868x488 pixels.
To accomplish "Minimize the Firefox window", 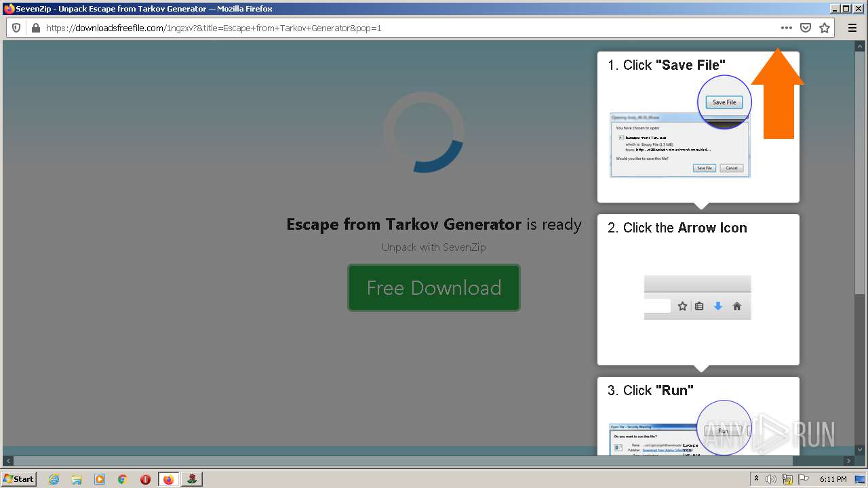I will point(835,9).
